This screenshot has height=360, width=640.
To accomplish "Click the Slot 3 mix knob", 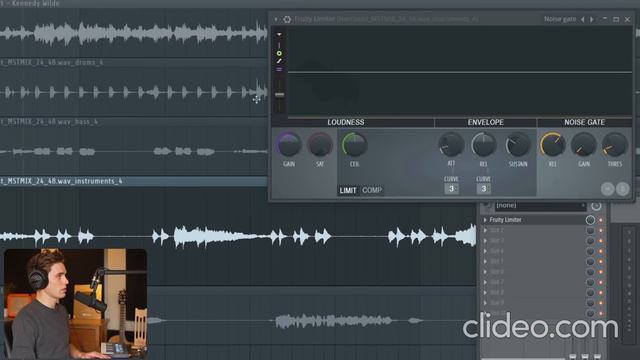I will coord(590,241).
